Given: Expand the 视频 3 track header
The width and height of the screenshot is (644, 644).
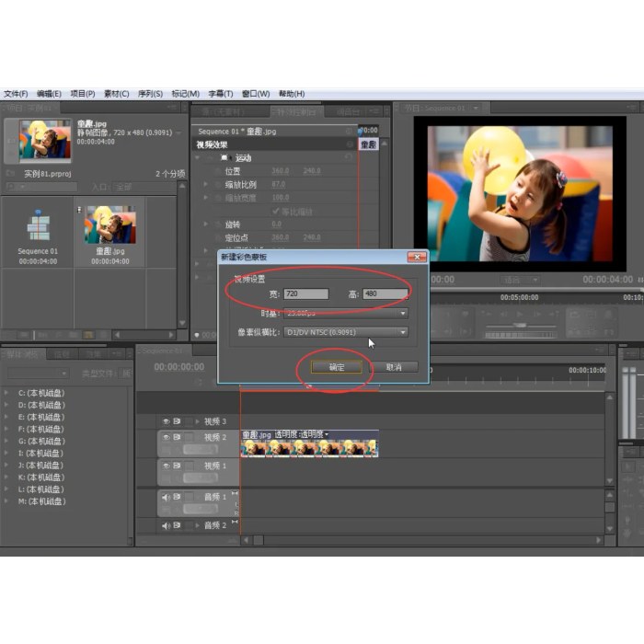Looking at the screenshot, I should pyautogui.click(x=198, y=421).
